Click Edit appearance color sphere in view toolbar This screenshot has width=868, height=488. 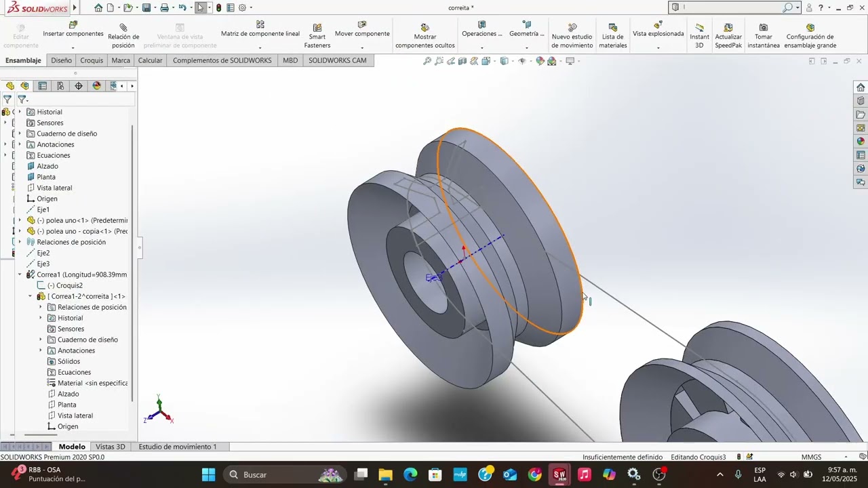(x=540, y=61)
